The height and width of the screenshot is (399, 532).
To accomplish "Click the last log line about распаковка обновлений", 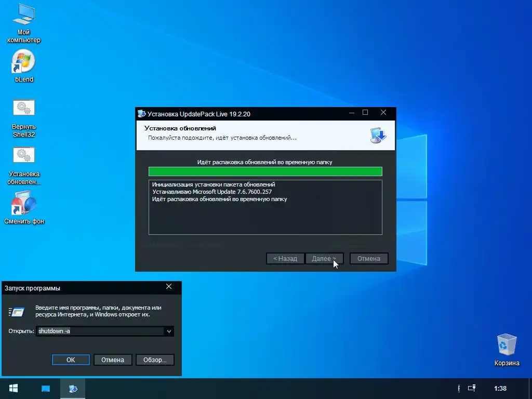I will pos(220,199).
